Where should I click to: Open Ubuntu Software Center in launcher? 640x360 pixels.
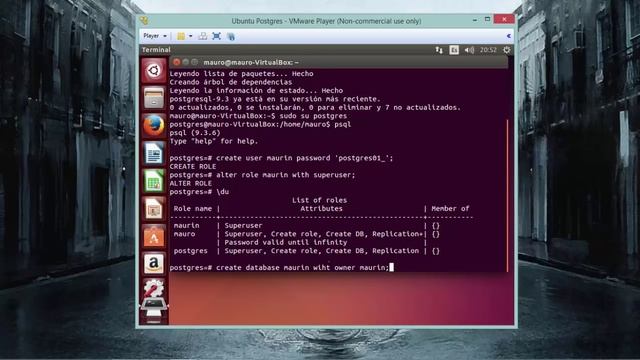(153, 236)
